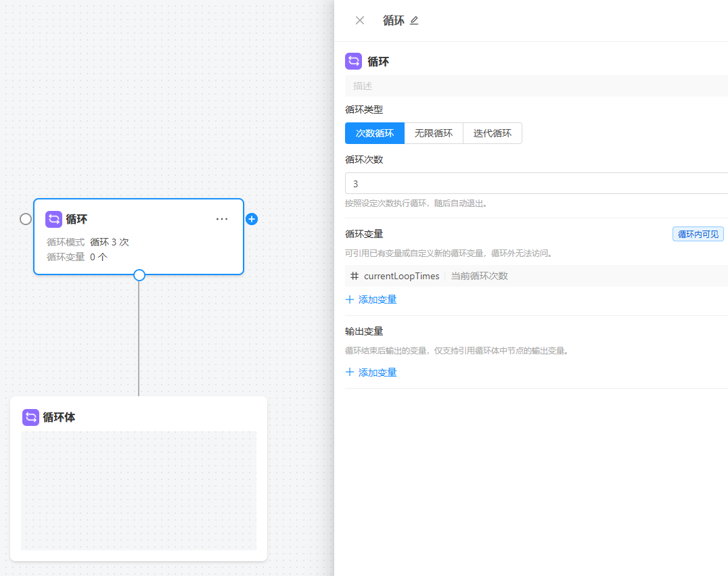Click 添加变量 under the 循环变量 section
Screen dimensions: 728x576
pos(376,299)
